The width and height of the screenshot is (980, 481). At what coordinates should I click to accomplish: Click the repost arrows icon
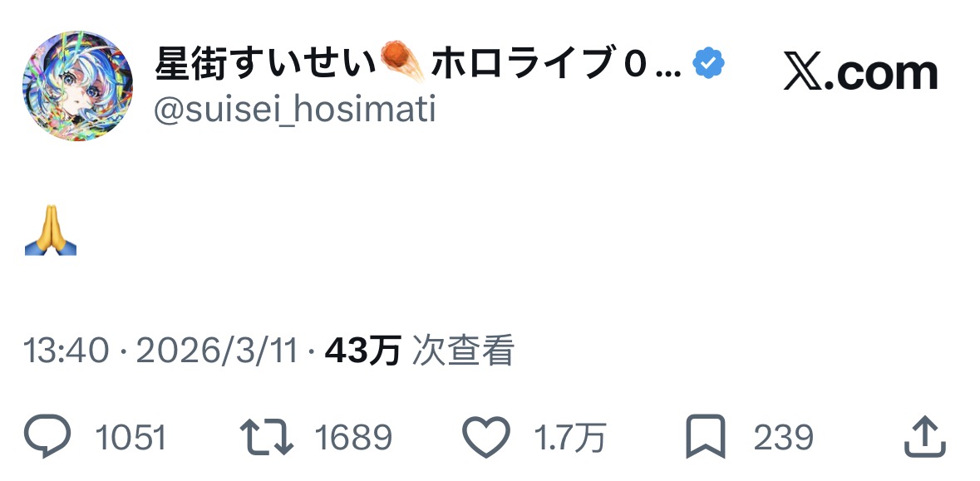267,436
